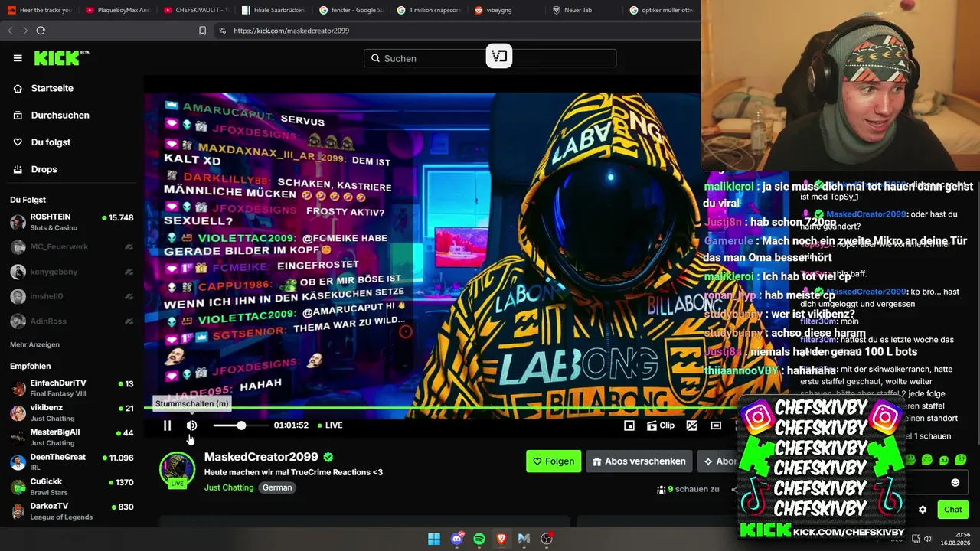The height and width of the screenshot is (551, 980).
Task: Open OBS Studio from the taskbar
Action: pyautogui.click(x=547, y=539)
